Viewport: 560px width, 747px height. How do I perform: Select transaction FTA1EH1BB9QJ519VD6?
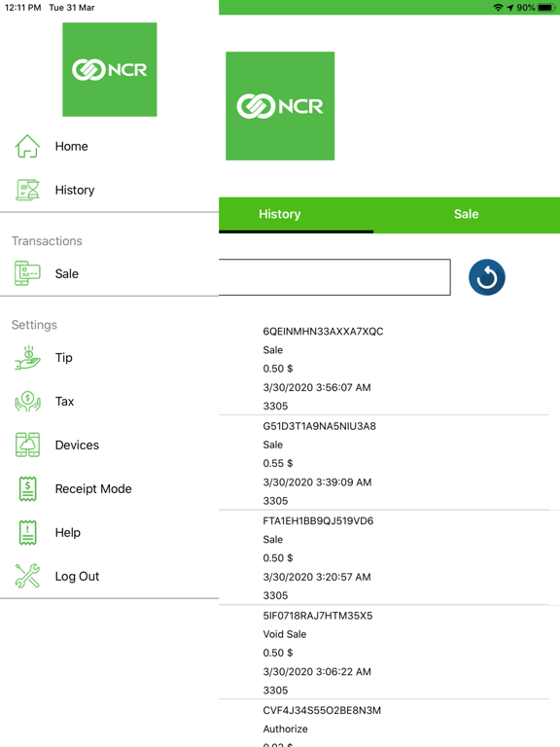(318, 521)
